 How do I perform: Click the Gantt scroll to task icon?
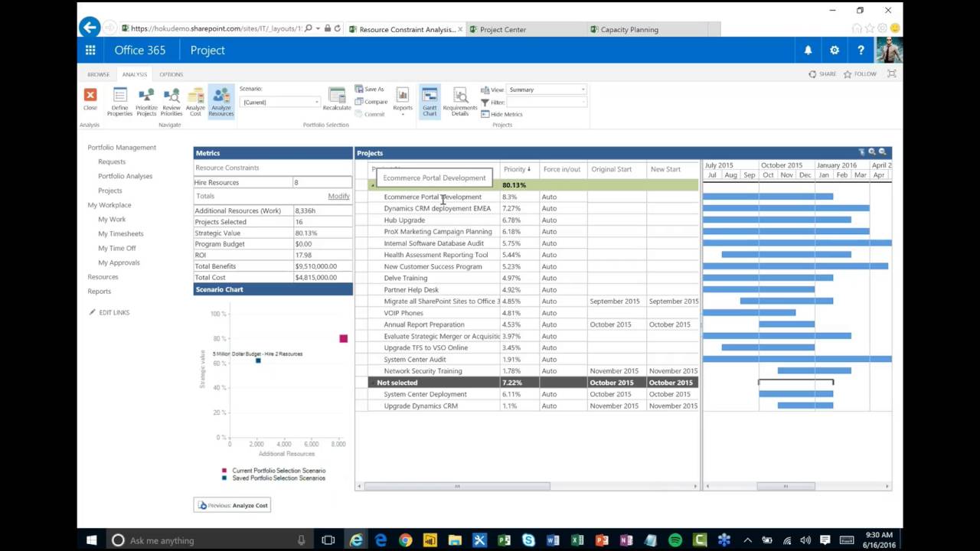861,152
